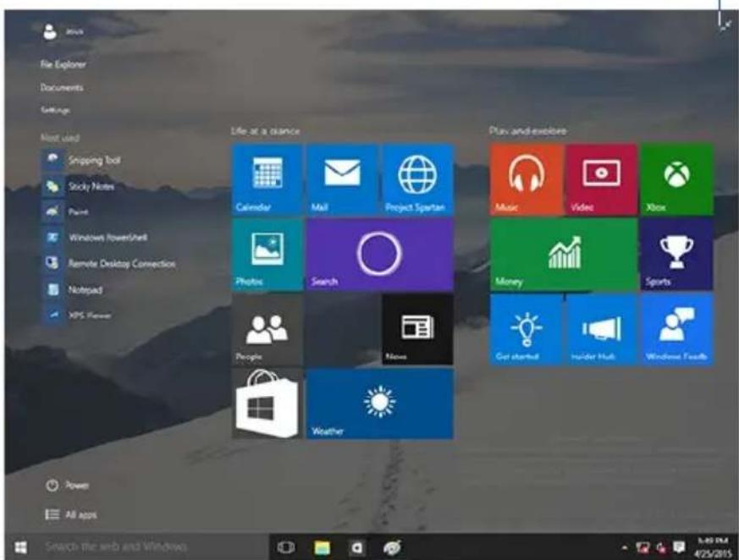The image size is (739, 560).
Task: Open the Cortana Search tile
Action: [x=380, y=255]
